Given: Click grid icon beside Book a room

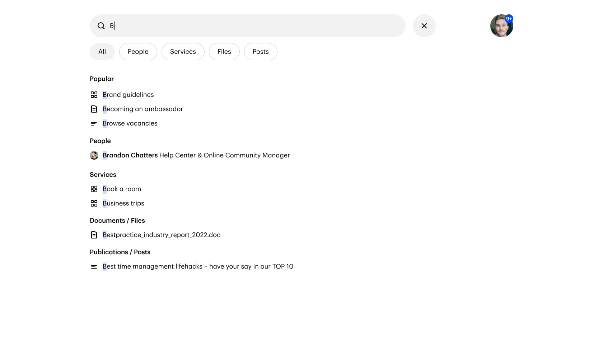Looking at the screenshot, I should pos(94,189).
